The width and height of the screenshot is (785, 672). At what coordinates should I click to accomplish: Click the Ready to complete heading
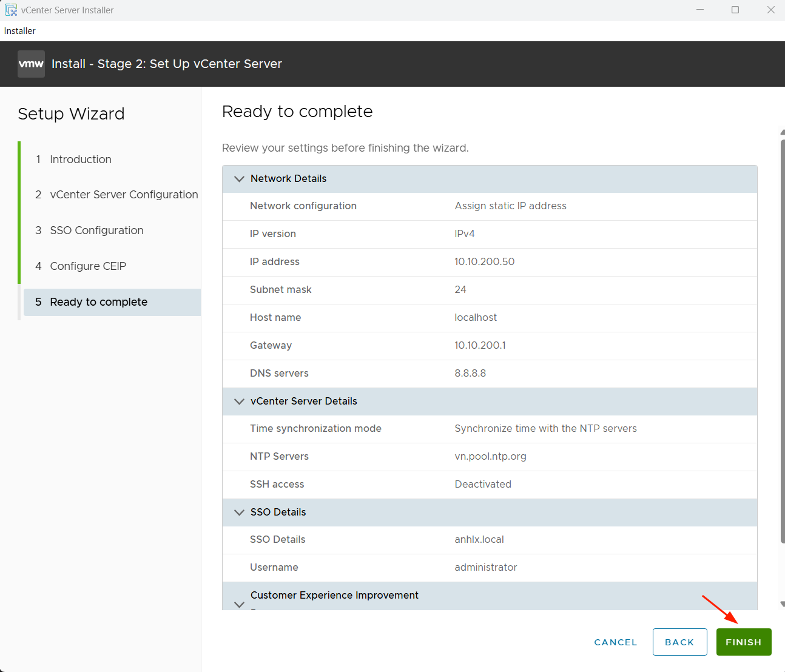[297, 112]
